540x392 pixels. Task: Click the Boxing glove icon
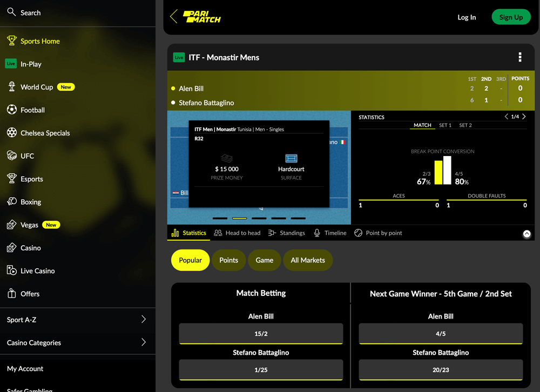click(12, 201)
